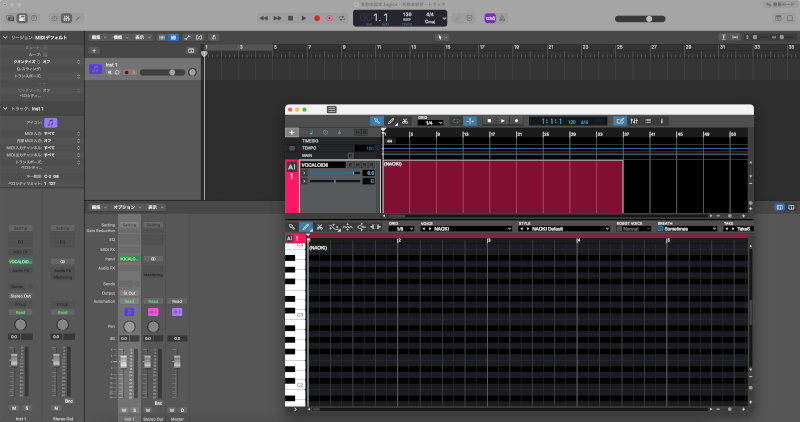Click the add track plus button in Logic
This screenshot has width=800, height=422.
(x=94, y=51)
